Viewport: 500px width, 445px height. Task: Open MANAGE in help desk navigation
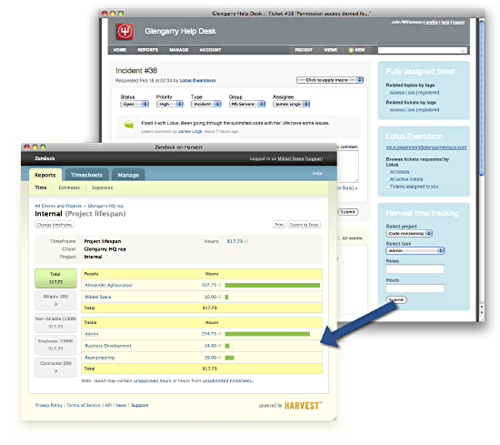(179, 50)
